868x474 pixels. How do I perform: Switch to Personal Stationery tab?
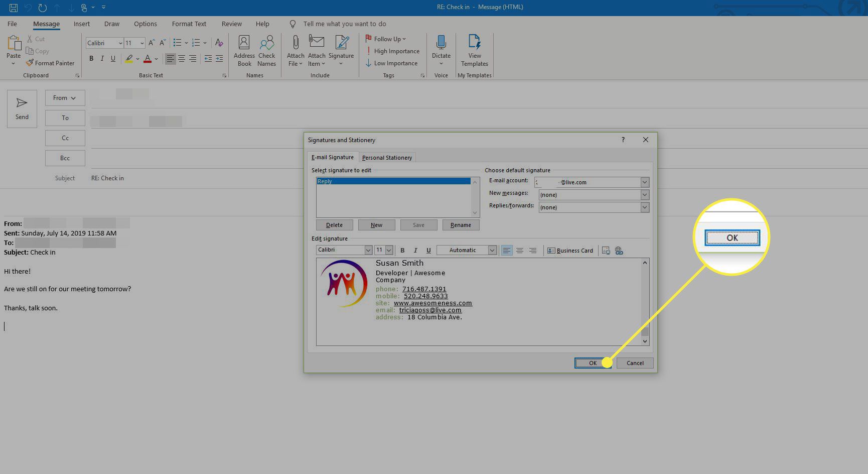point(387,158)
